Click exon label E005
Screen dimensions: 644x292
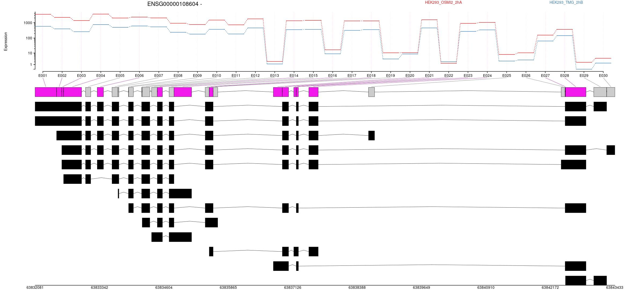(120, 76)
